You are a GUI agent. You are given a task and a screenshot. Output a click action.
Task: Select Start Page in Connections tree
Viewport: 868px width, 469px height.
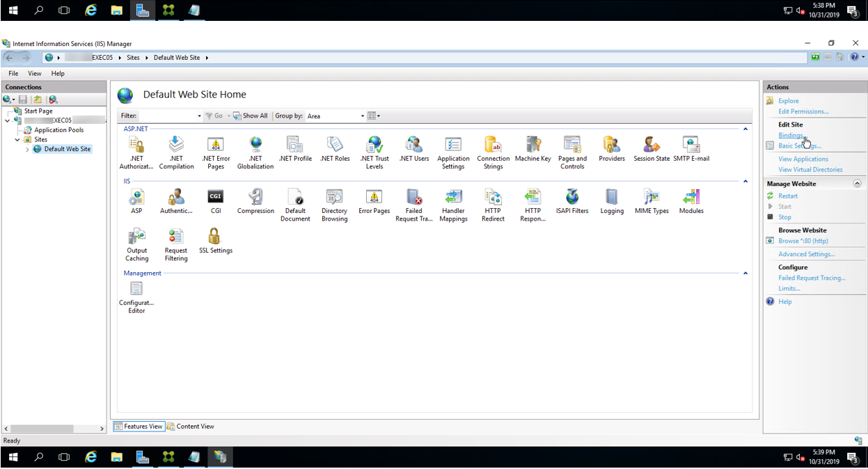(38, 111)
